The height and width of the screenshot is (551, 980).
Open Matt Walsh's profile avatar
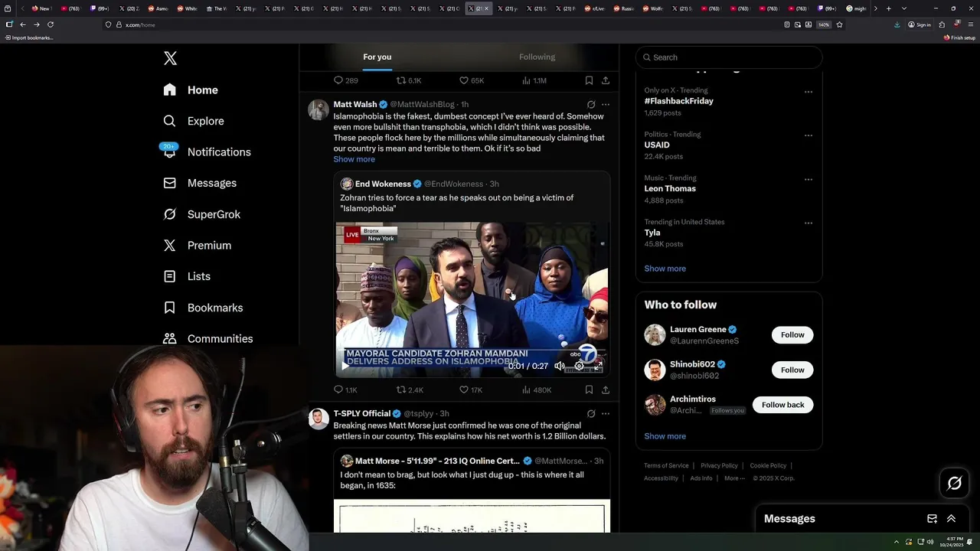318,110
